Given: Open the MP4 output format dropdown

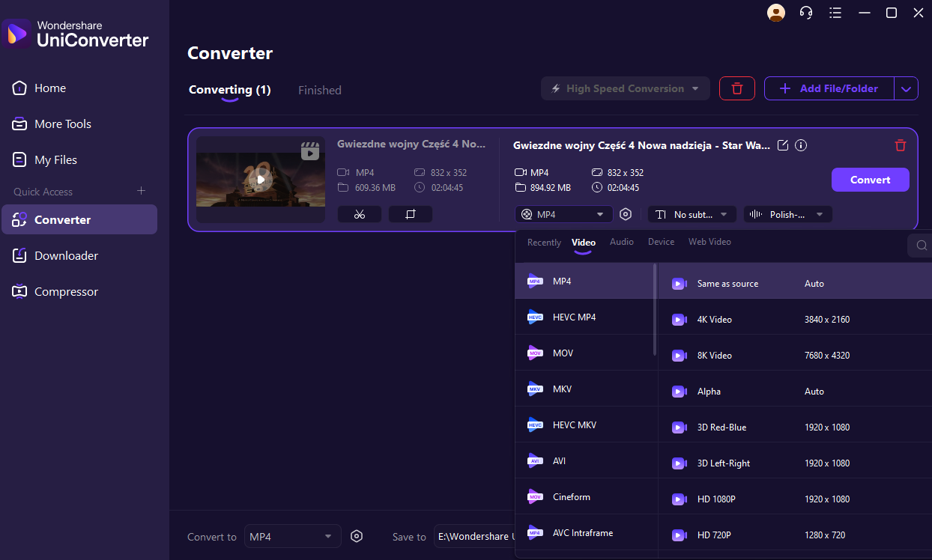Looking at the screenshot, I should pos(563,214).
